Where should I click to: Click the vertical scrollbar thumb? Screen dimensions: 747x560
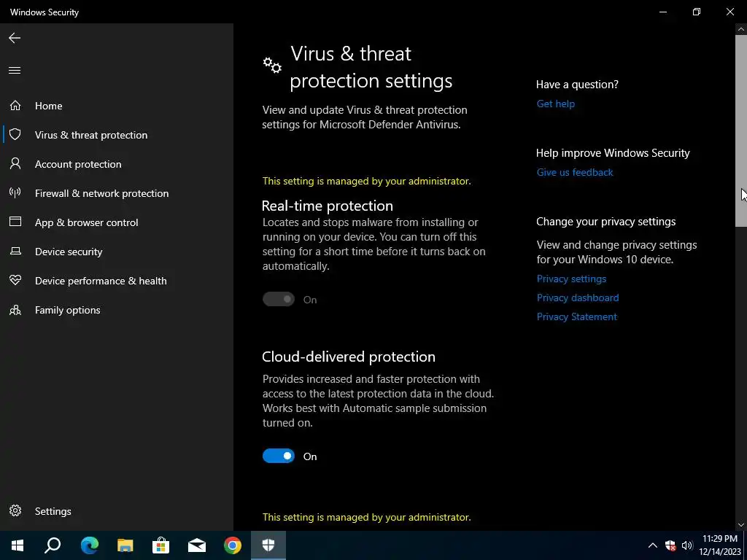[x=741, y=130]
